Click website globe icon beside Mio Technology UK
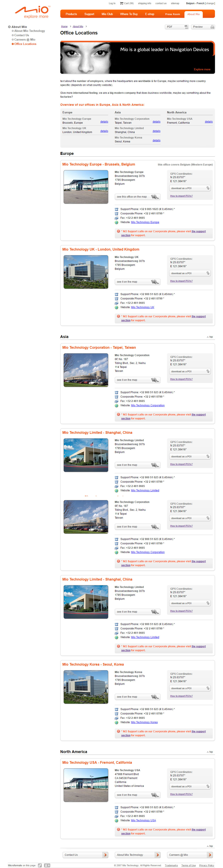This screenshot has height=868, width=223. tap(117, 307)
